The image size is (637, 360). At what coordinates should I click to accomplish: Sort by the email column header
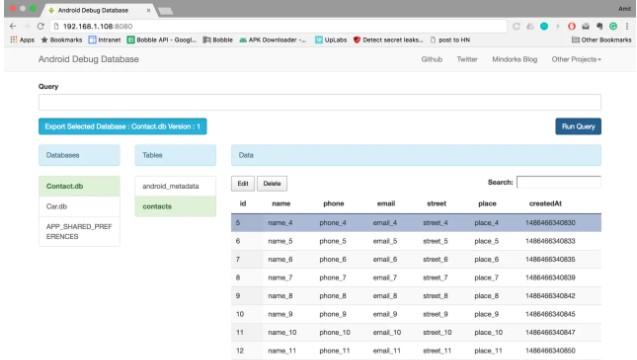tap(386, 204)
